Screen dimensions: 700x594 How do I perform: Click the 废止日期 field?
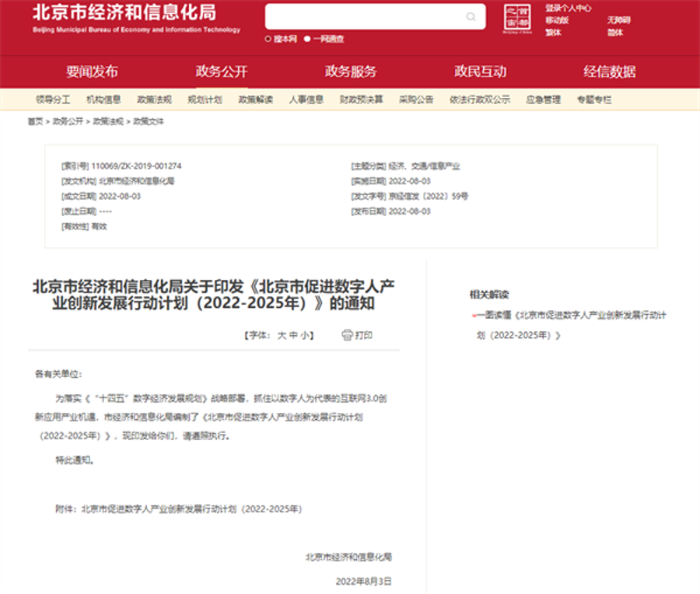click(86, 211)
